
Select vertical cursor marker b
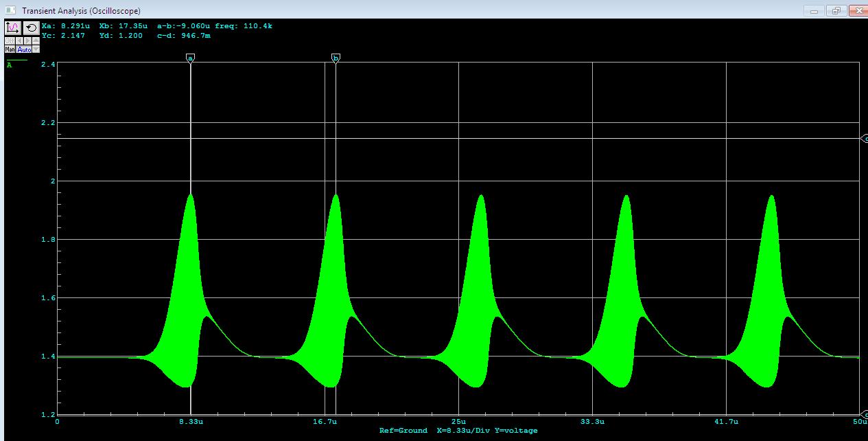[x=336, y=58]
